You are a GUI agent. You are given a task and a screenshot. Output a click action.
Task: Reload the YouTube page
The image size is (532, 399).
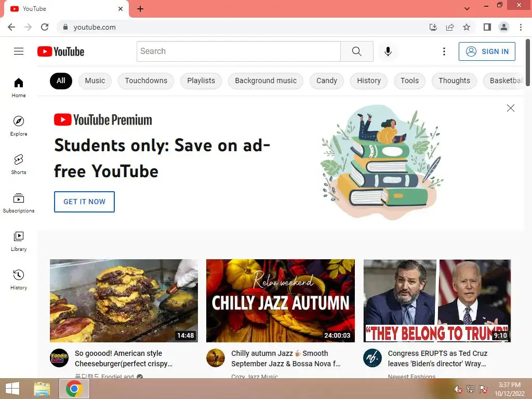click(45, 27)
